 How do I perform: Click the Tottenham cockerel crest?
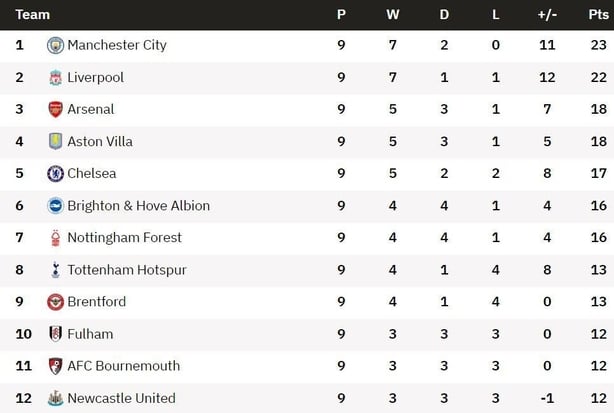[x=55, y=270]
